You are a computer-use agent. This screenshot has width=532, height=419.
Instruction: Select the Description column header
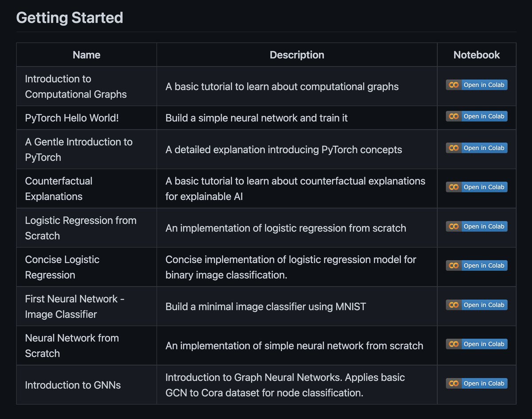click(297, 55)
